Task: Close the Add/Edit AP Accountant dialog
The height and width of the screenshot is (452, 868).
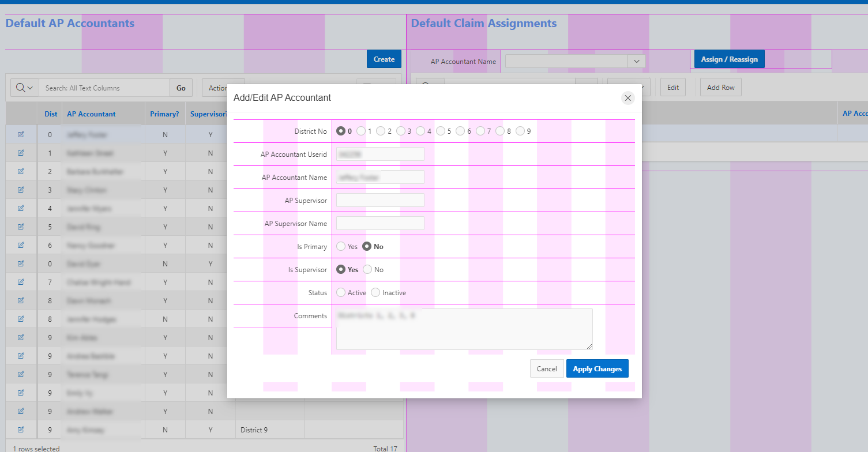Action: coord(628,98)
